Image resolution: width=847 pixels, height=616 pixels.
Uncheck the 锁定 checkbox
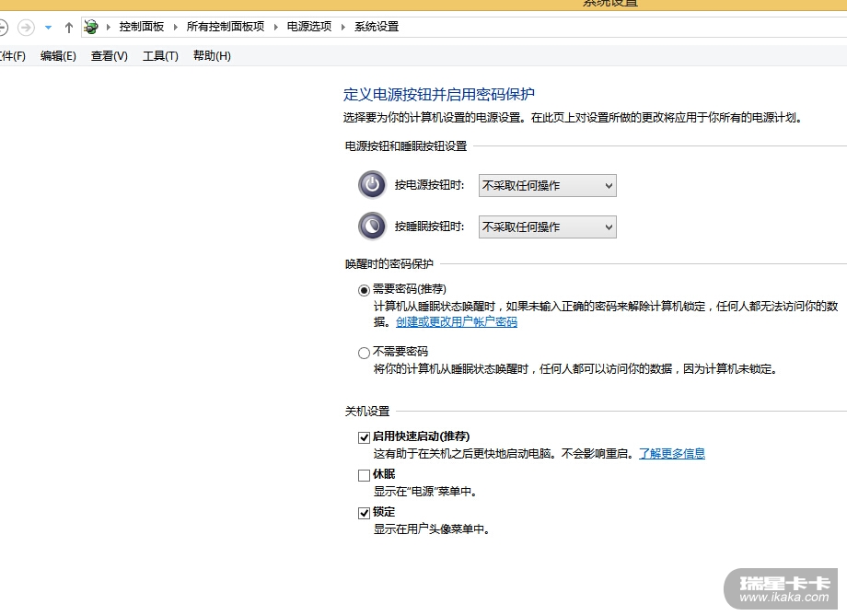(x=364, y=513)
